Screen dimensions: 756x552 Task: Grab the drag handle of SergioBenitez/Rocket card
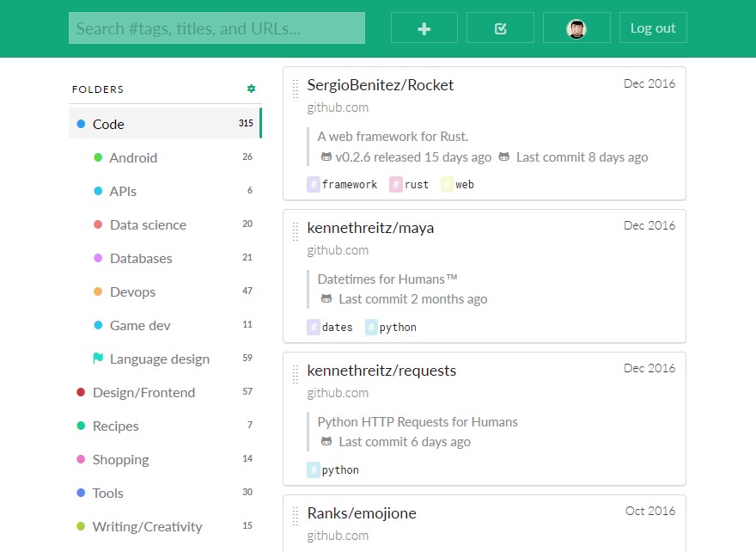[296, 89]
